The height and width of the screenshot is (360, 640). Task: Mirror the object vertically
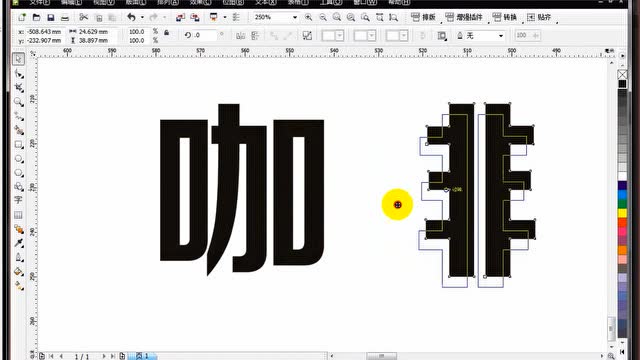(255, 36)
